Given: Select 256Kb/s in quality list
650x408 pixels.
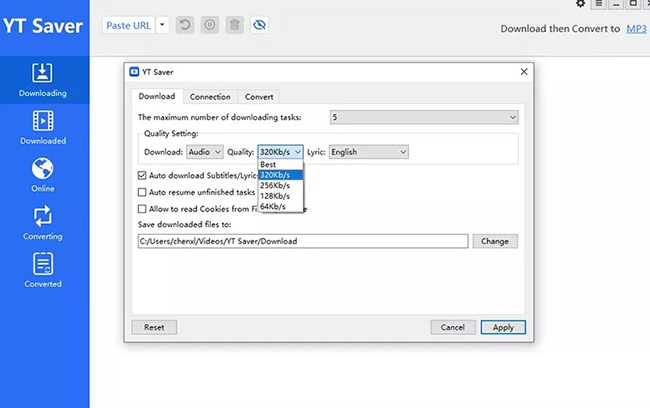Looking at the screenshot, I should 280,185.
